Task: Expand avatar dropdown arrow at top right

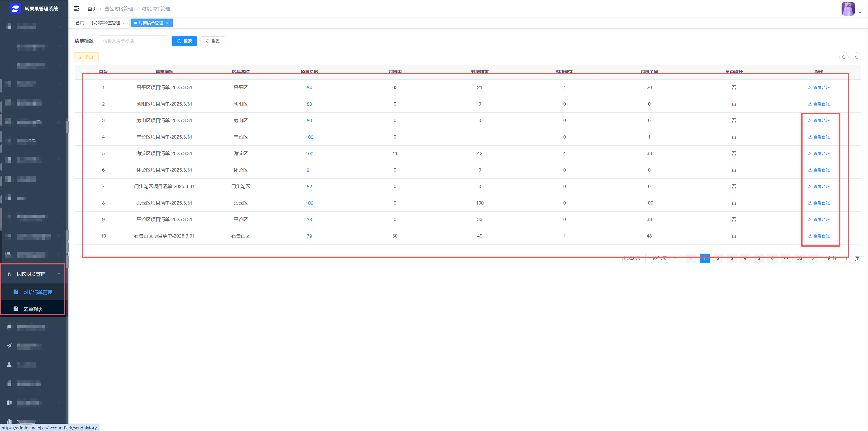Action: tap(860, 13)
